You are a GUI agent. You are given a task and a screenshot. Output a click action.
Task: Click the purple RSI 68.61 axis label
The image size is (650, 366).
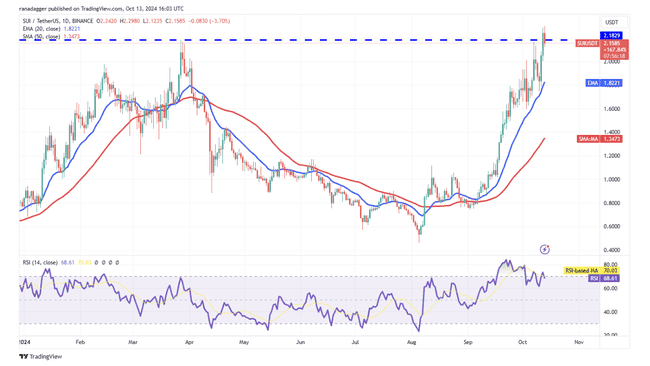[x=604, y=278]
